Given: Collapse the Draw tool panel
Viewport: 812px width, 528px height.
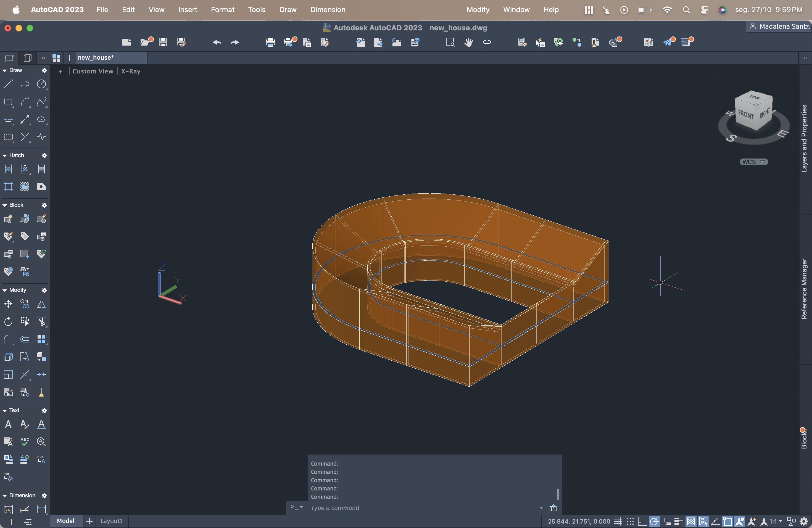Looking at the screenshot, I should [5, 70].
